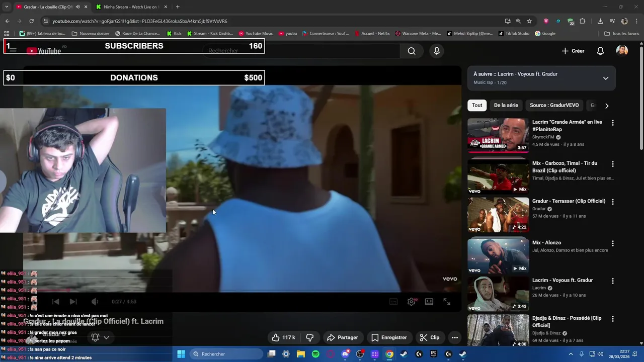Open options for Lacrim Voyous video
This screenshot has width=644, height=362.
613,281
